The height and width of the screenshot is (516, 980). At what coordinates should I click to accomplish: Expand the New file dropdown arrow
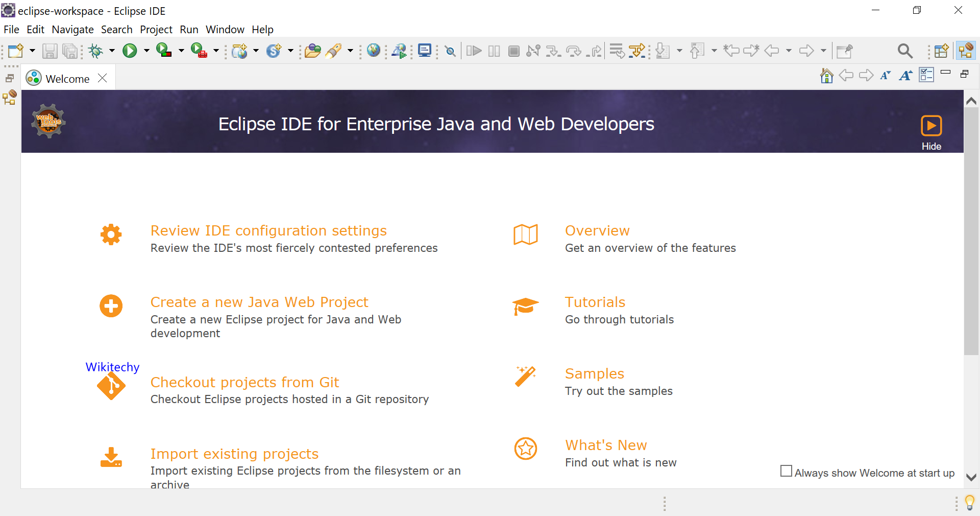pos(32,51)
